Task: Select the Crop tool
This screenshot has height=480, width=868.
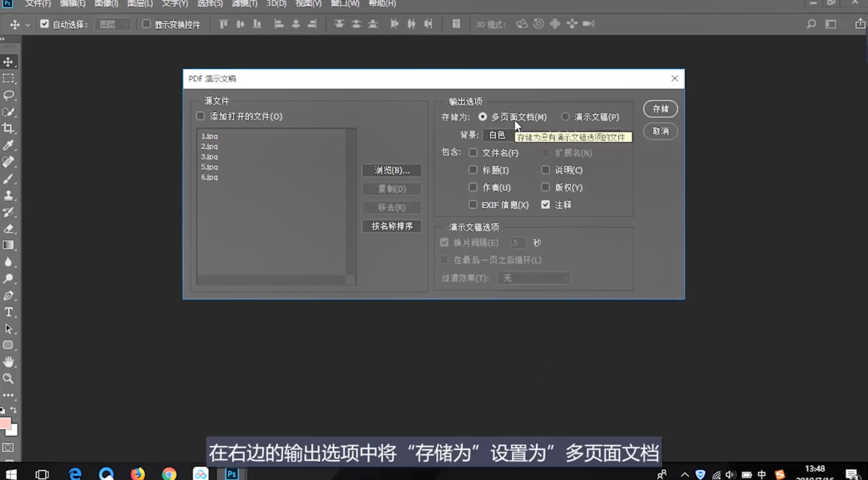Action: tap(8, 128)
